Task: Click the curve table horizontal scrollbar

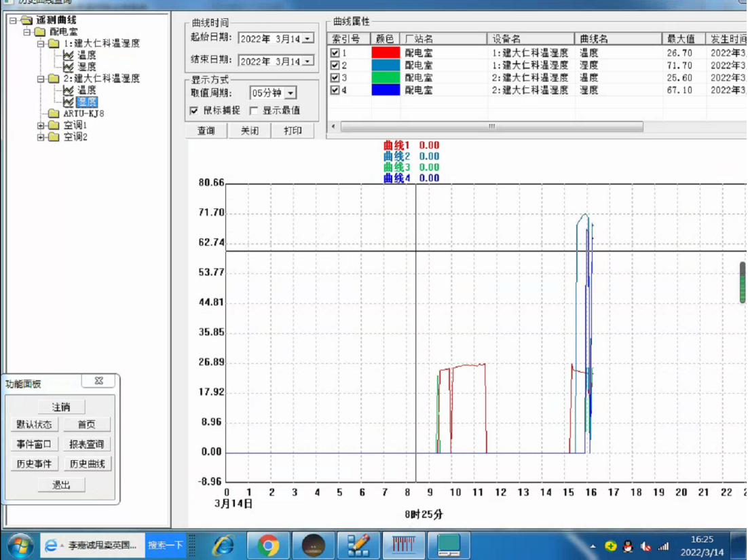Action: click(x=491, y=126)
